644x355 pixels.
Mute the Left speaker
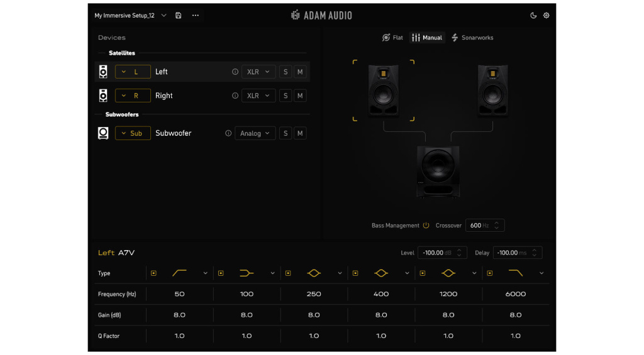coord(300,72)
